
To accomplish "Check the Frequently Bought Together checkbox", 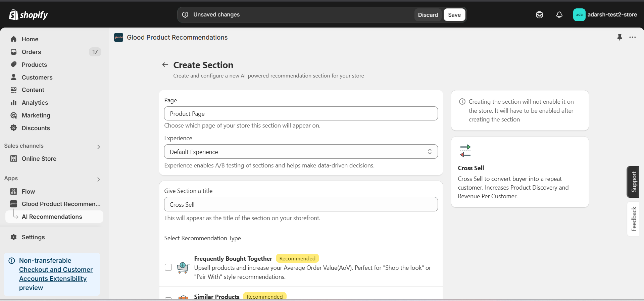I will tap(168, 267).
